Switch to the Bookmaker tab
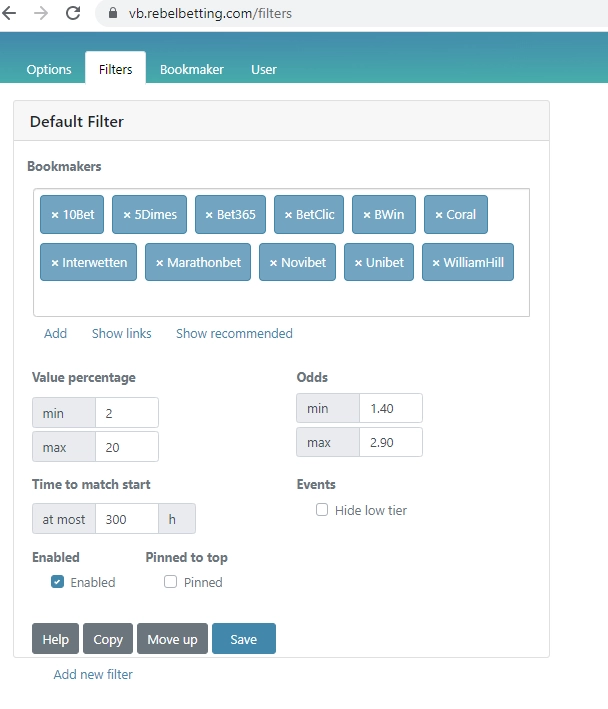The image size is (608, 709). pos(192,69)
